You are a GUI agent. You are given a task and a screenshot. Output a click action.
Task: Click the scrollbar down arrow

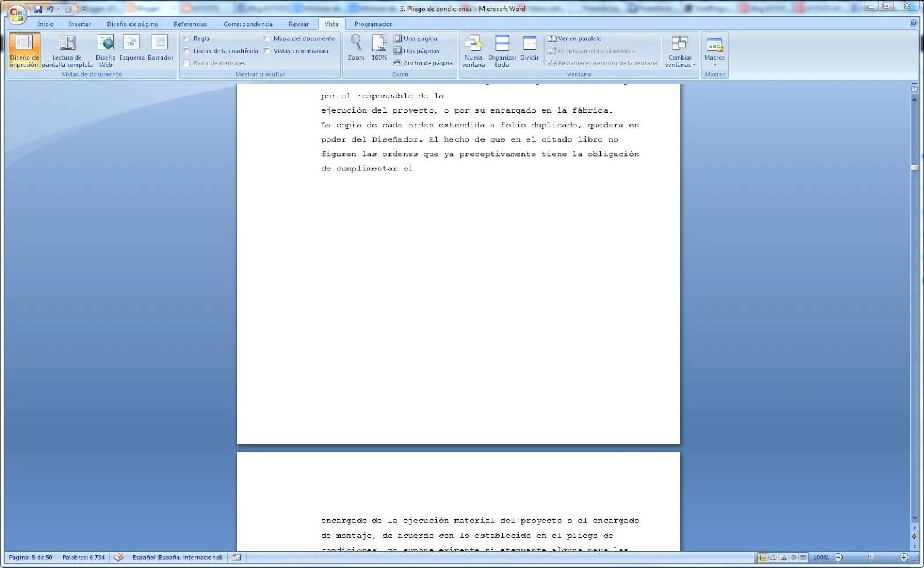[914, 518]
